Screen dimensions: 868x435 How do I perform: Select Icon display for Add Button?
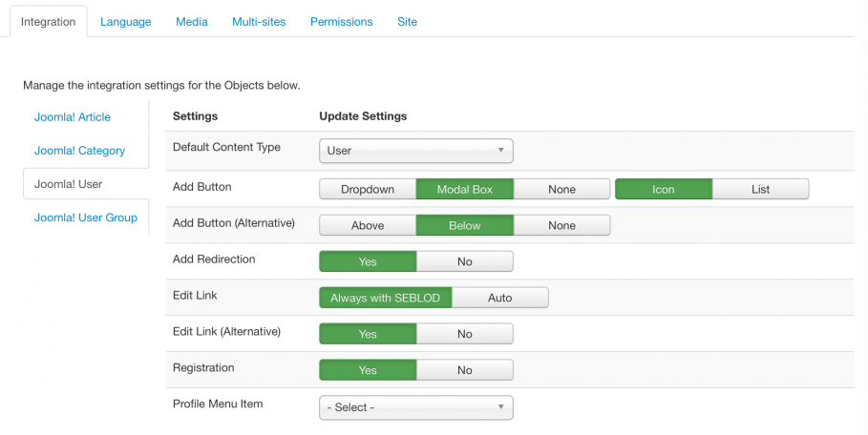coord(664,189)
